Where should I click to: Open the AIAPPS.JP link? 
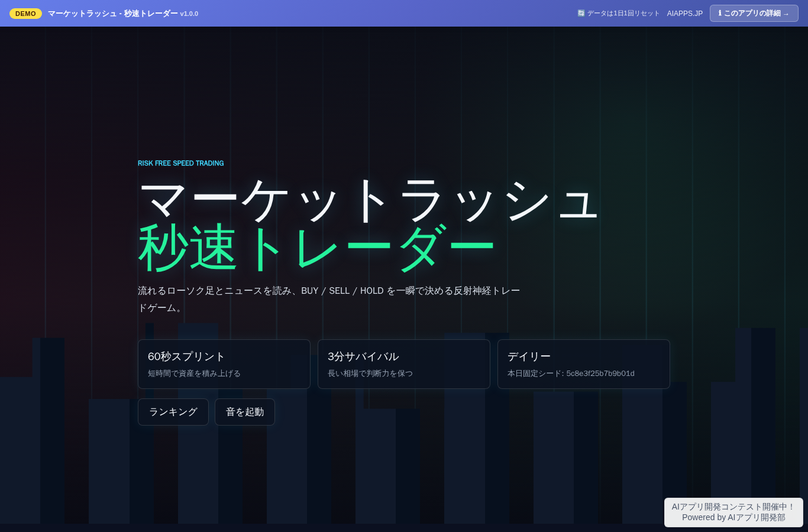point(685,14)
